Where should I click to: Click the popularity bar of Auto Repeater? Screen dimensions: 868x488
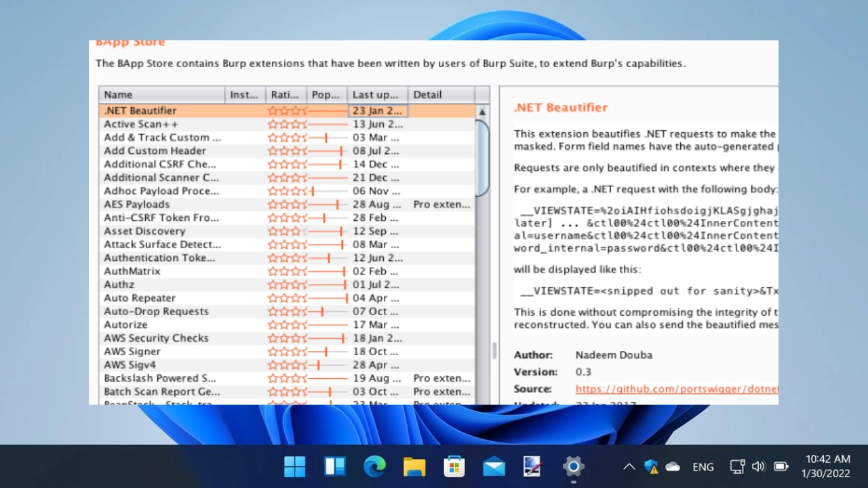pyautogui.click(x=328, y=298)
